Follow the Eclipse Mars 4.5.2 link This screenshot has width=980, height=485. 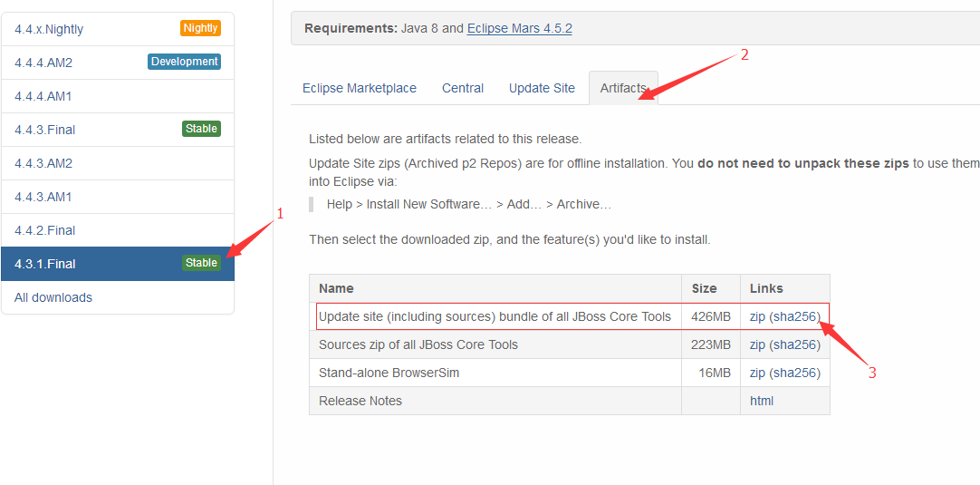tap(519, 28)
